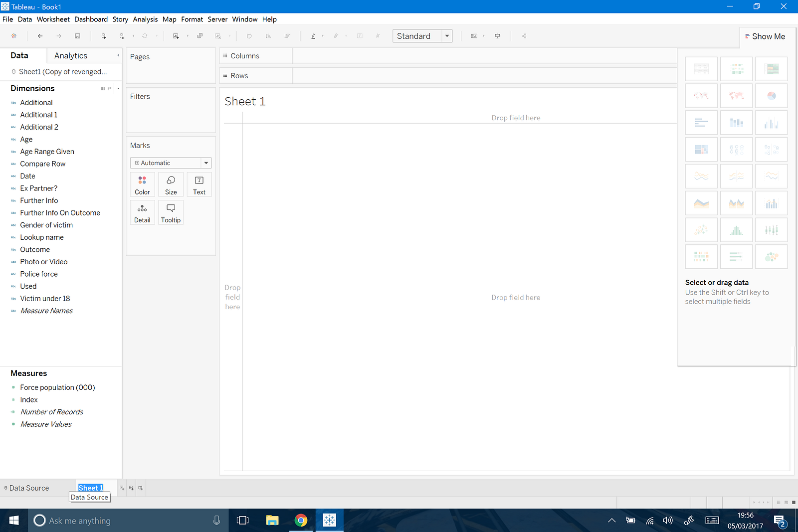Select the Police force dimension
This screenshot has height=532, width=798.
(x=39, y=274)
